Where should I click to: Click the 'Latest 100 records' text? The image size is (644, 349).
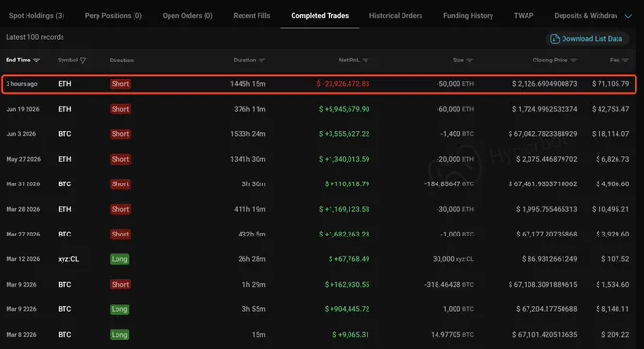35,37
